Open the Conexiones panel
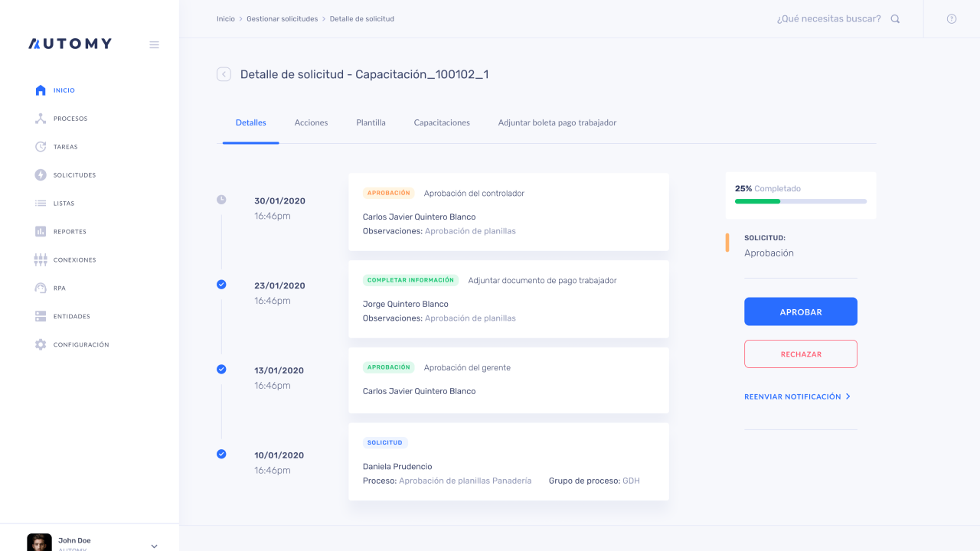Screen dimensions: 980x551 pos(40,259)
